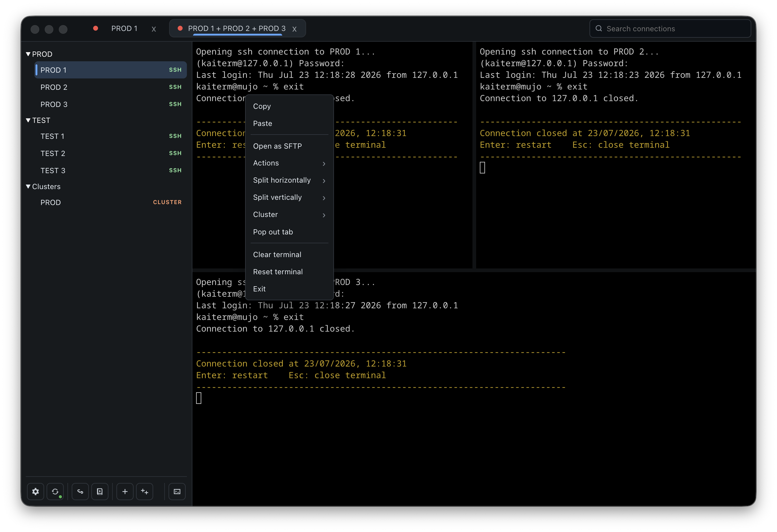Choose Reset terminal
Screen dimensions: 777x532
290,272
